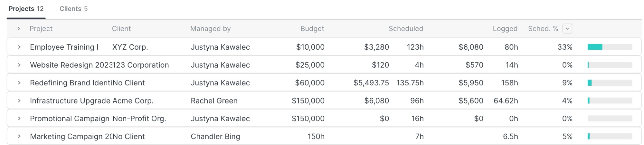Click the Managed by column header
The image size is (644, 145).
coord(210,29)
